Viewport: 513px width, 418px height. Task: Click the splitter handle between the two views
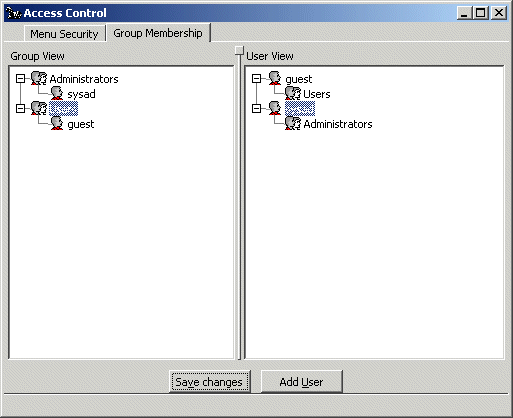[239, 51]
